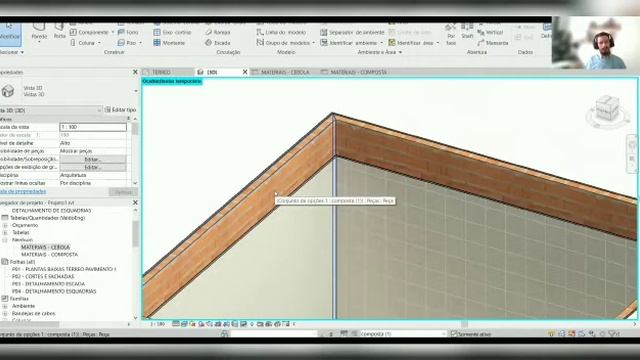Select the Vertical opening tool

[x=490, y=32]
